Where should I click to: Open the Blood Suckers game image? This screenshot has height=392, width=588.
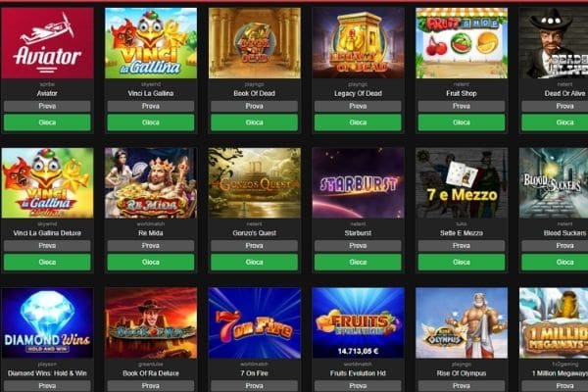tap(554, 182)
